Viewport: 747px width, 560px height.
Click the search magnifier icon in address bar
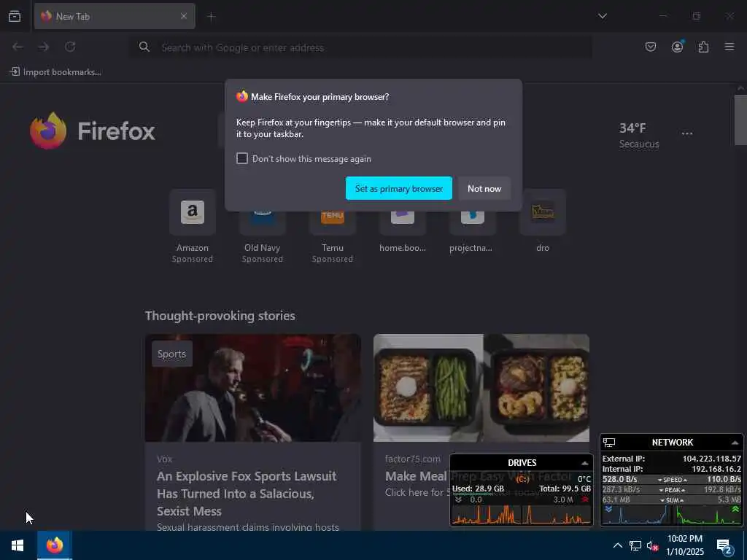pos(144,47)
